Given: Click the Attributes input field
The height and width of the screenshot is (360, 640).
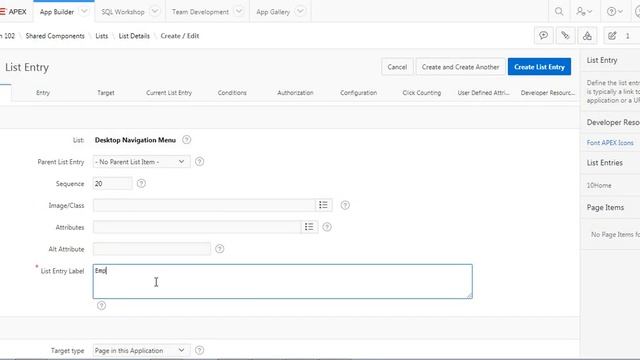Looking at the screenshot, I should tap(197, 227).
